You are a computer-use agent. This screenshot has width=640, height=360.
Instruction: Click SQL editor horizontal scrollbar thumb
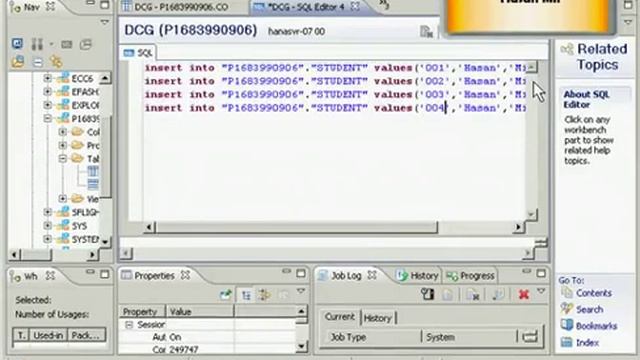(x=296, y=227)
